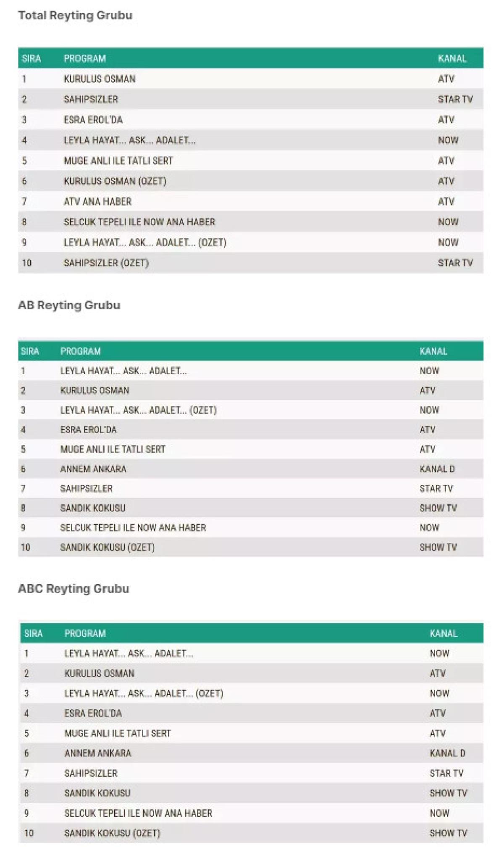Screen dimensions: 504x859
Task: Select SAHIPSIZLER (OZET) in Total table
Action: [x=106, y=263]
